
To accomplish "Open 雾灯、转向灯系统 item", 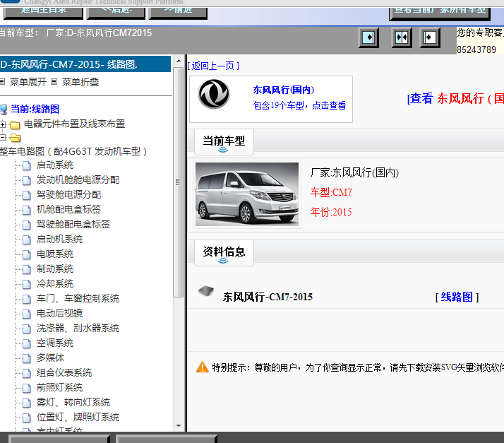I will 73,402.
